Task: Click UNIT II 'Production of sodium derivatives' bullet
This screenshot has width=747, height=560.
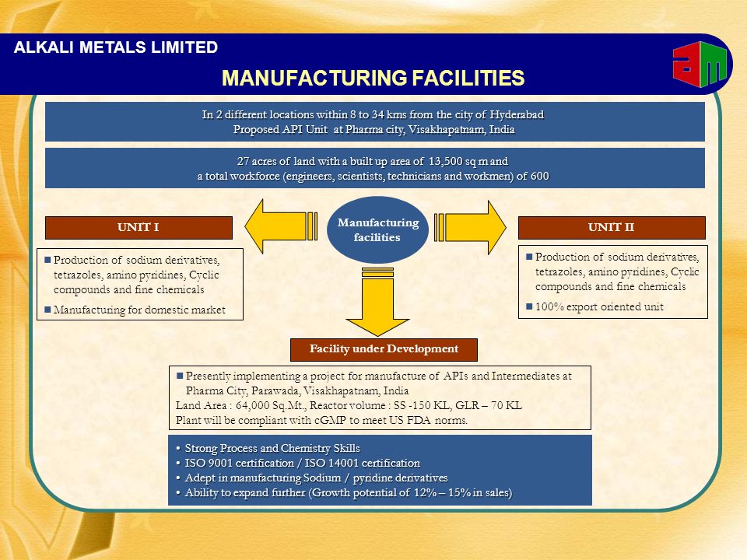Action: (617, 271)
